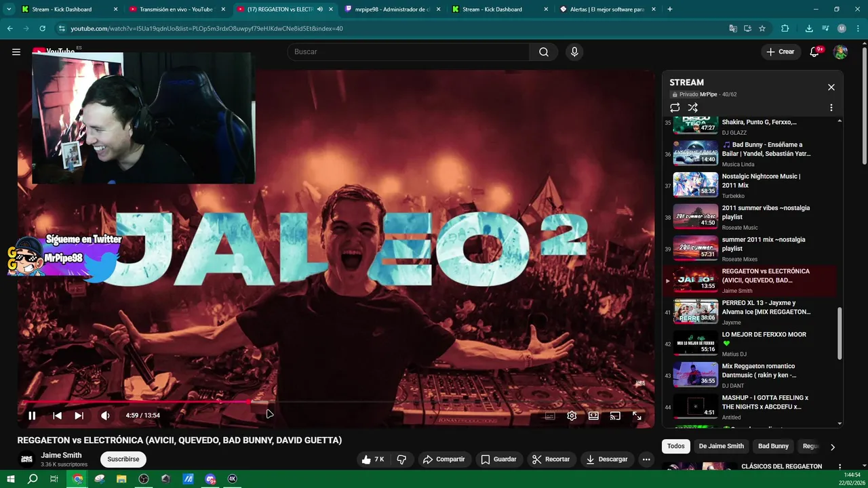Select the Todos filter chip
The image size is (868, 488).
(676, 446)
